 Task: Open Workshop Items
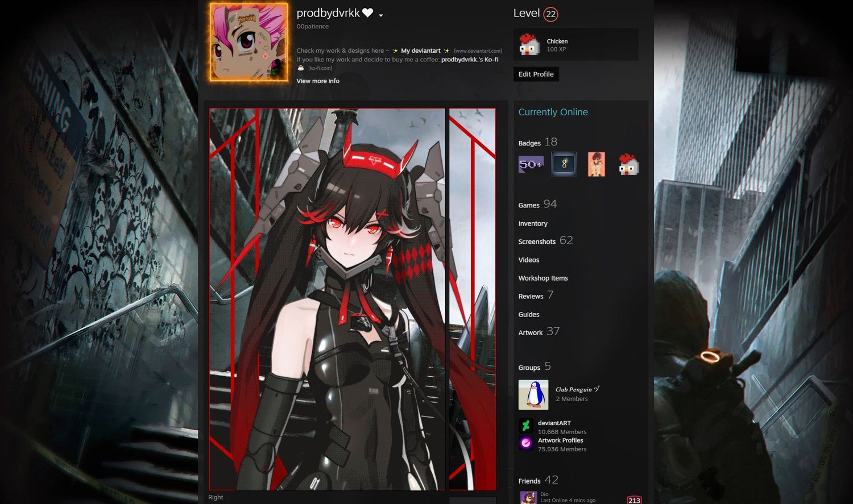click(x=543, y=278)
